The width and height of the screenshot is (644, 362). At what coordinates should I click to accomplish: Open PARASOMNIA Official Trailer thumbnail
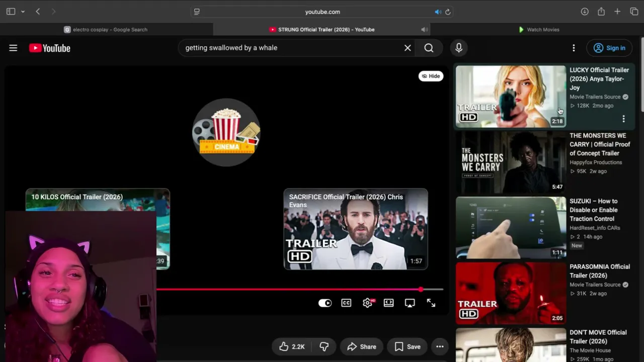[511, 294]
